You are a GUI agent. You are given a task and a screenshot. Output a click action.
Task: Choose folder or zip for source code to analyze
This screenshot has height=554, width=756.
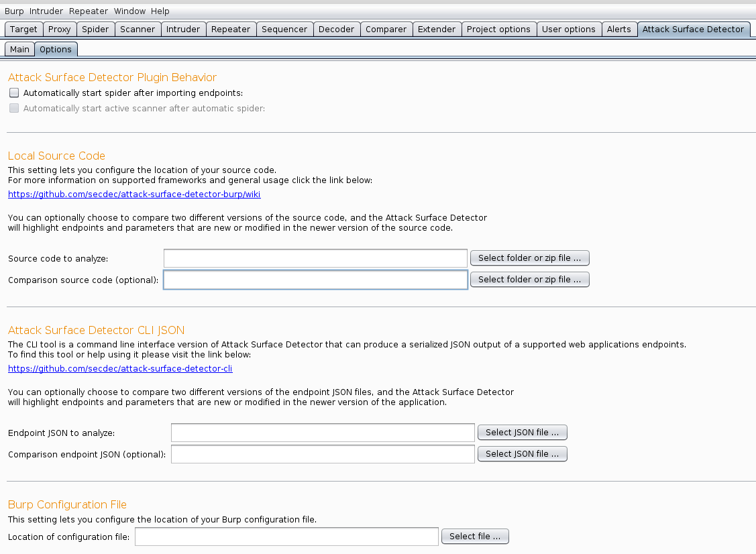[x=529, y=258]
